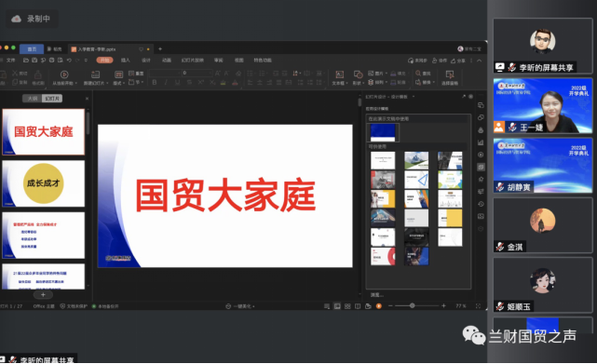The width and height of the screenshot is (597, 364).
Task: Start slideshow from status bar play icon
Action: pyautogui.click(x=378, y=306)
